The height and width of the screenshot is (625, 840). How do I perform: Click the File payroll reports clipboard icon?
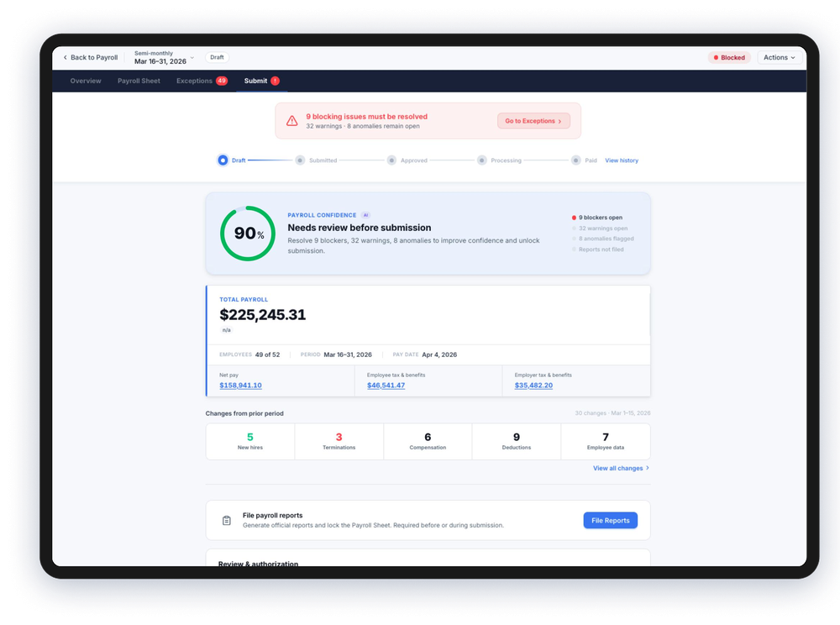[x=227, y=521]
